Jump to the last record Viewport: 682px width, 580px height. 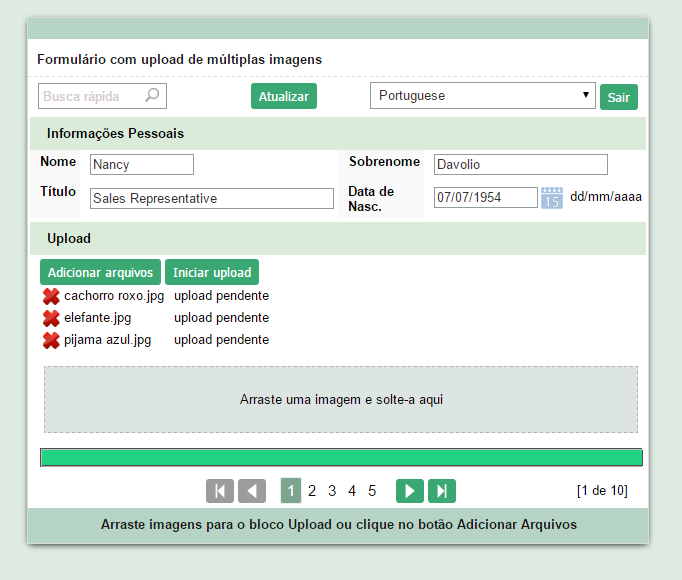click(442, 491)
